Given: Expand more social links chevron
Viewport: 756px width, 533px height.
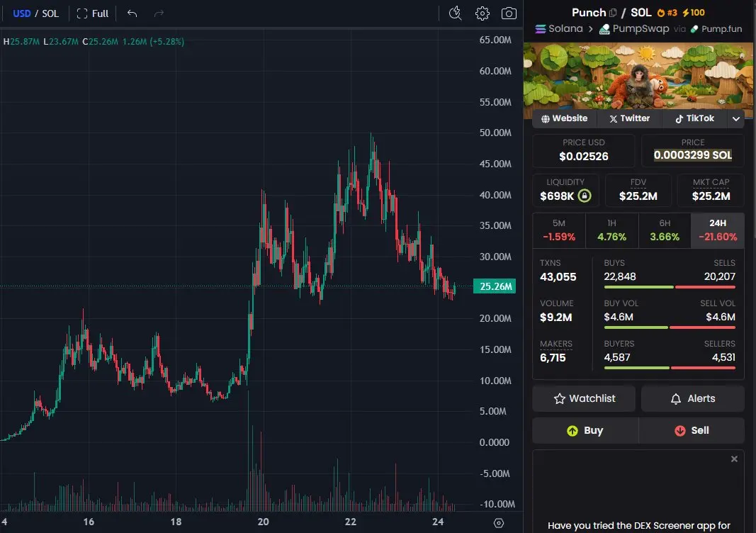Looking at the screenshot, I should pyautogui.click(x=735, y=118).
